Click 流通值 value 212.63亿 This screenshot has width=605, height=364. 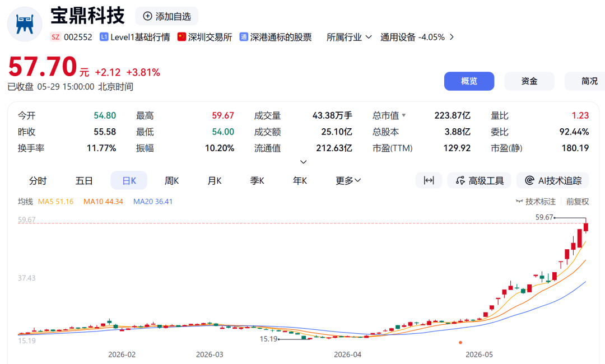[334, 148]
